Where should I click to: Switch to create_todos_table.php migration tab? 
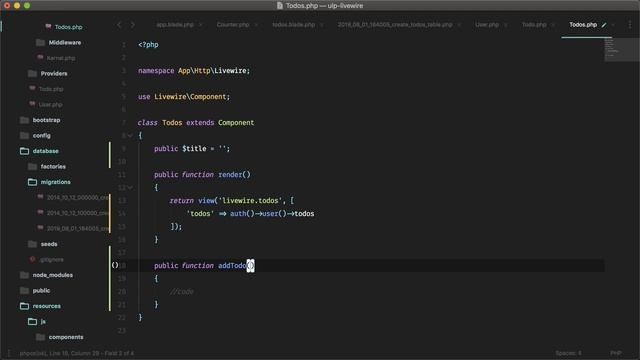(x=395, y=25)
